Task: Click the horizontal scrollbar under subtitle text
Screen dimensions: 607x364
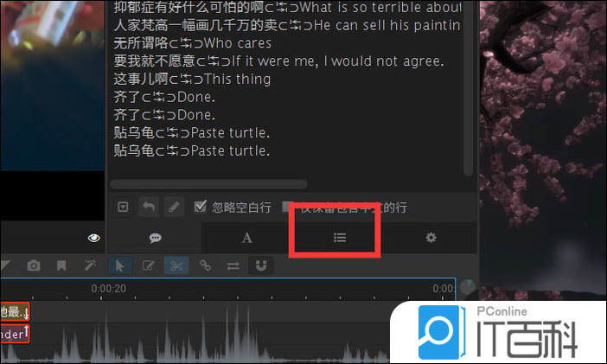Action: (208, 184)
